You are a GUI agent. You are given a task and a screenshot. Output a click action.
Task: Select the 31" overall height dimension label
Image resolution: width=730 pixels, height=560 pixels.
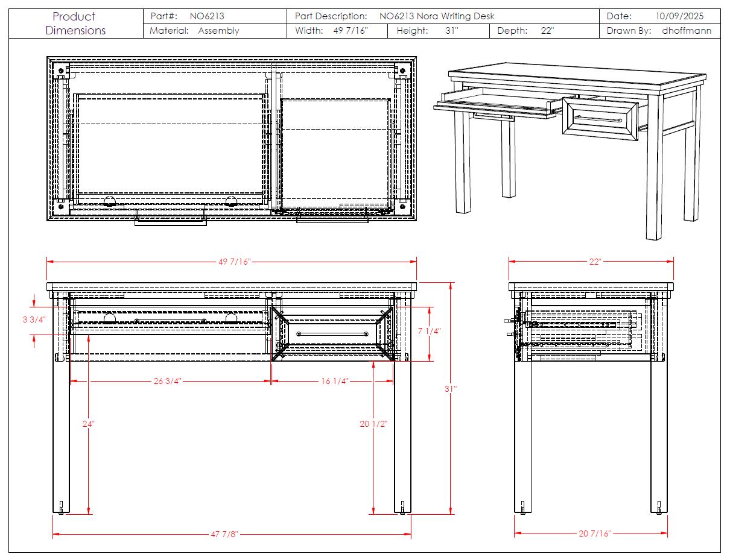[451, 389]
